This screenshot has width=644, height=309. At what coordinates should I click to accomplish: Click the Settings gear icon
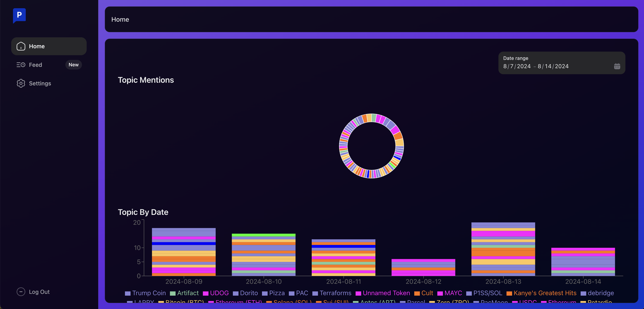coord(21,83)
